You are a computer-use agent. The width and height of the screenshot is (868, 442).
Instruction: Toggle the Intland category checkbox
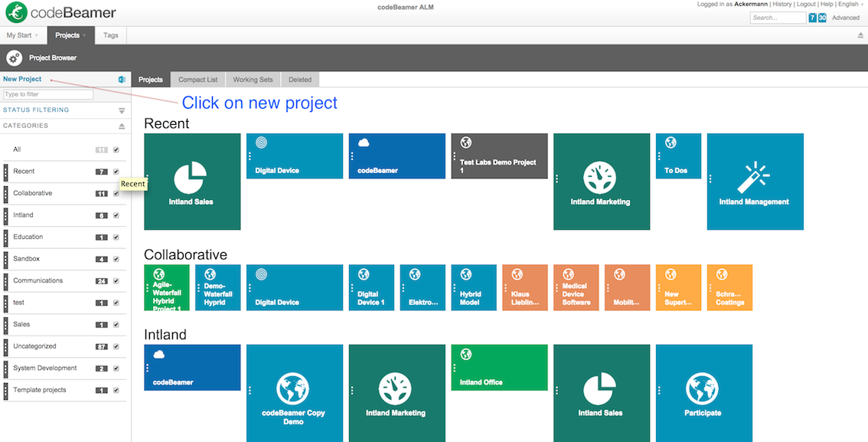(x=116, y=215)
